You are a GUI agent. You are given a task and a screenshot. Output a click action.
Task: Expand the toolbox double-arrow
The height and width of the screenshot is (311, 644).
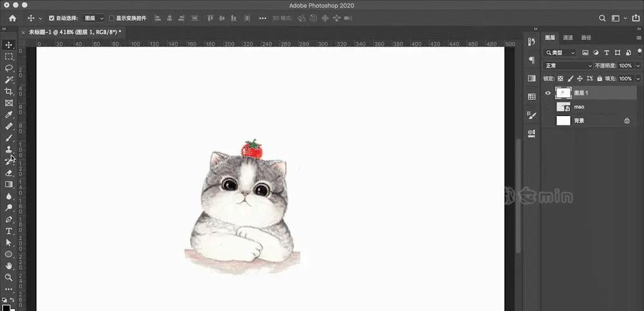click(x=4, y=29)
